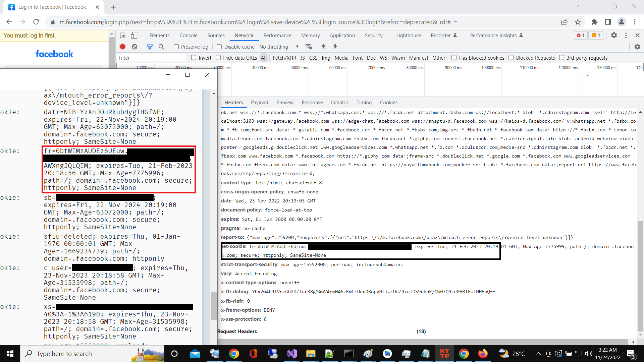644x362 pixels.
Task: Open network conditions settings
Action: (x=309, y=47)
